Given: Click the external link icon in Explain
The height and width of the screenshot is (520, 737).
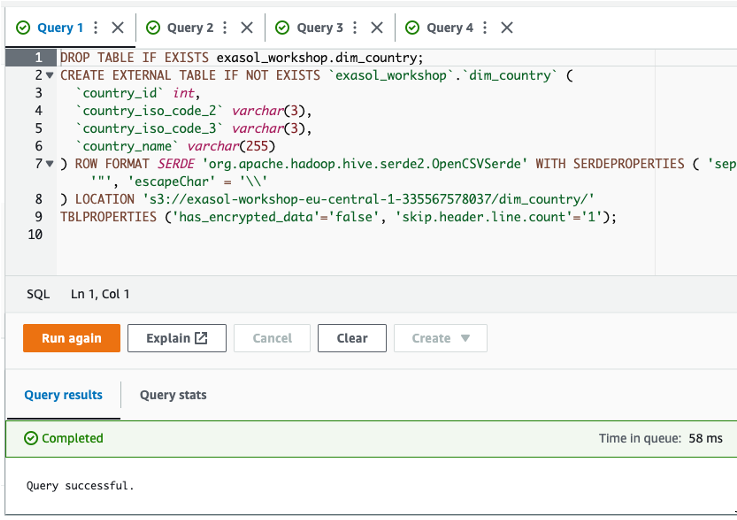Looking at the screenshot, I should pyautogui.click(x=201, y=338).
